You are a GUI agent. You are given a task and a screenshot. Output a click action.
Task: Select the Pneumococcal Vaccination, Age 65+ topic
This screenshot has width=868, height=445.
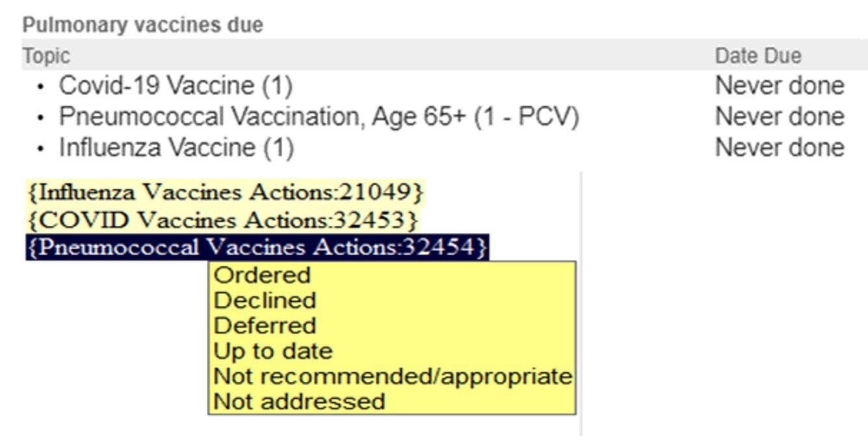click(x=319, y=116)
